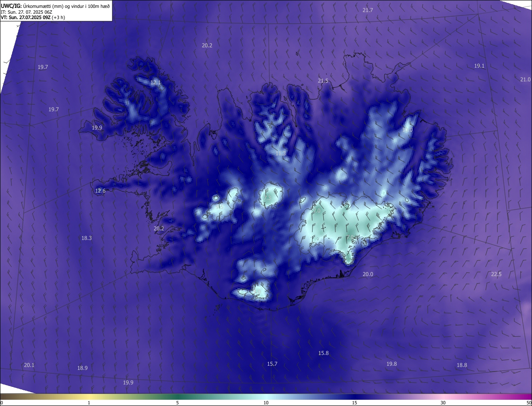Click the 12.6 value label on the map
532x406 pixels.
click(x=100, y=191)
